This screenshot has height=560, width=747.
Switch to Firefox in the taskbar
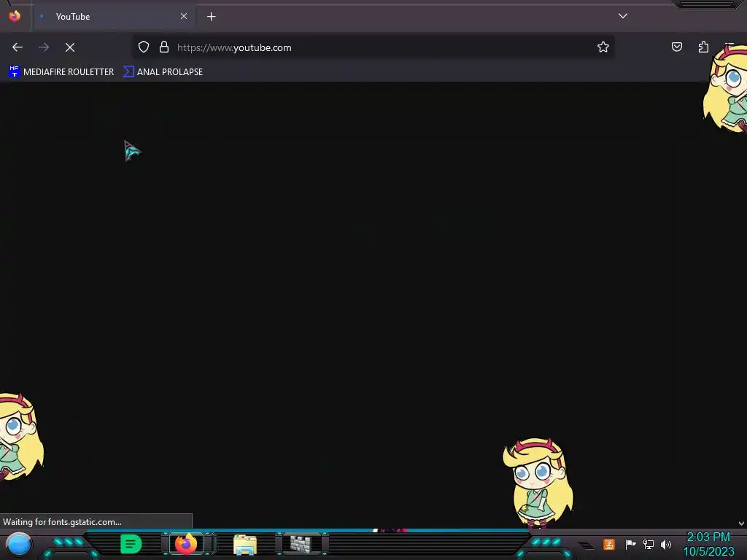click(186, 544)
